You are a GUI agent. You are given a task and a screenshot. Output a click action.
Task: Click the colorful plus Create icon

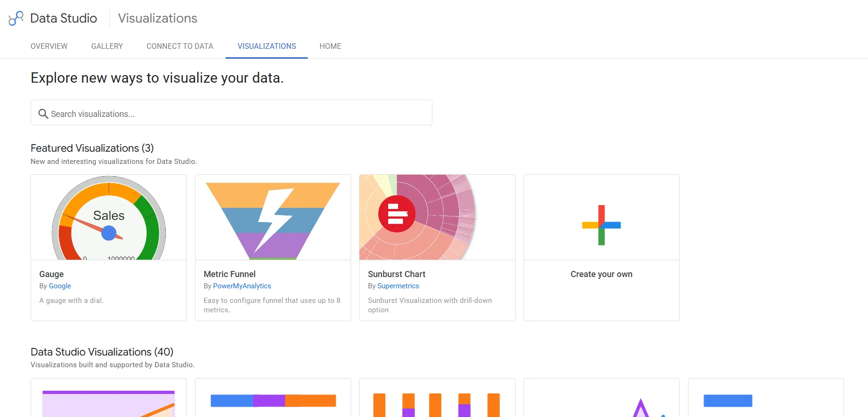(602, 225)
